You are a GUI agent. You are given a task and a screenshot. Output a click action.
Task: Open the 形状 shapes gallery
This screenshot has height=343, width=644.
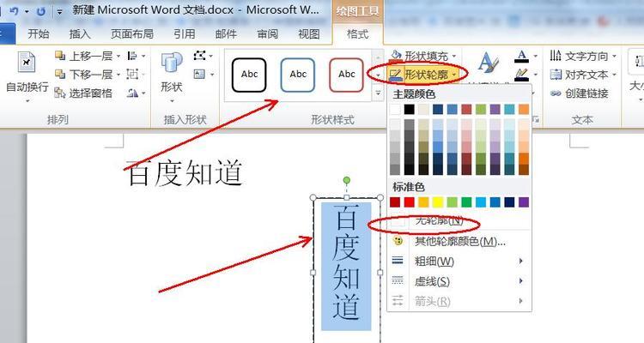click(172, 76)
